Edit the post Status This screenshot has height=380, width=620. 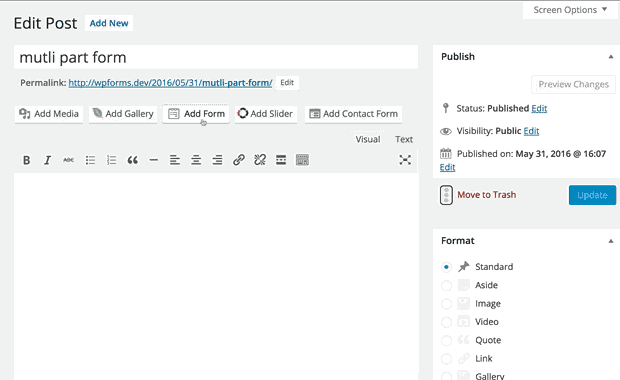tap(539, 108)
